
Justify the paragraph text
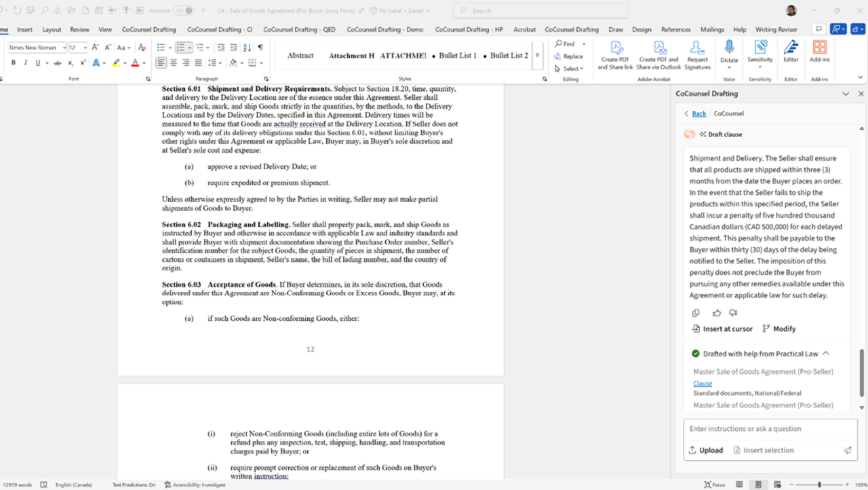click(x=198, y=62)
